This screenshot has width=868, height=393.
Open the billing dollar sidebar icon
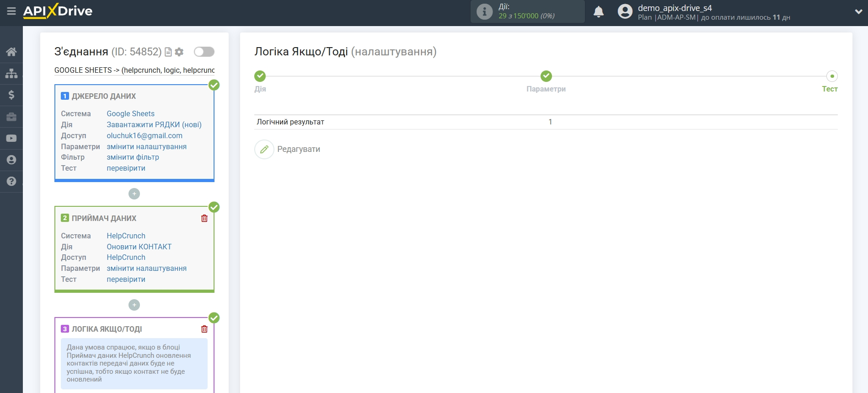[x=11, y=95]
